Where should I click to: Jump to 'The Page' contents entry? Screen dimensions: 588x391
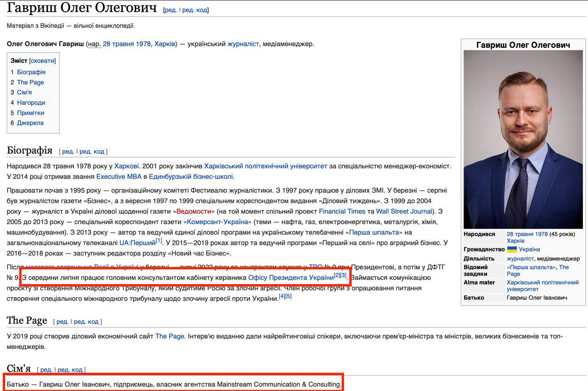point(30,82)
